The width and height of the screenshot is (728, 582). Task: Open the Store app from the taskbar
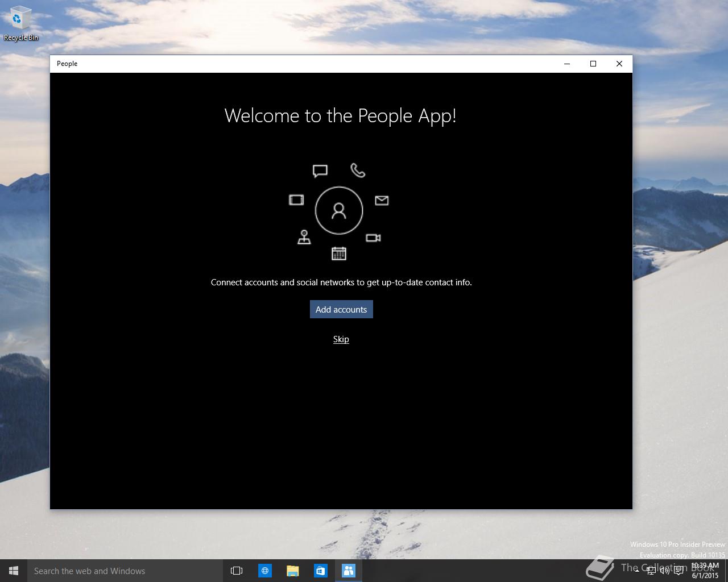click(x=321, y=571)
